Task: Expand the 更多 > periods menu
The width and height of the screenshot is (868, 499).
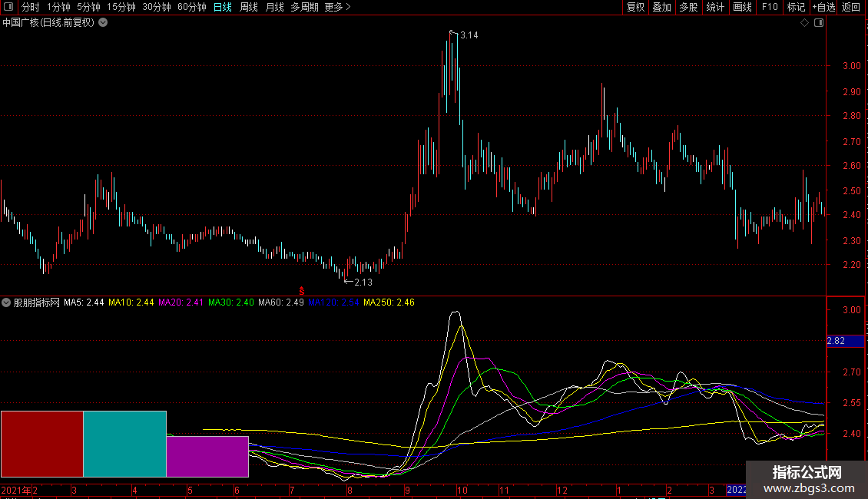Action: pos(338,7)
